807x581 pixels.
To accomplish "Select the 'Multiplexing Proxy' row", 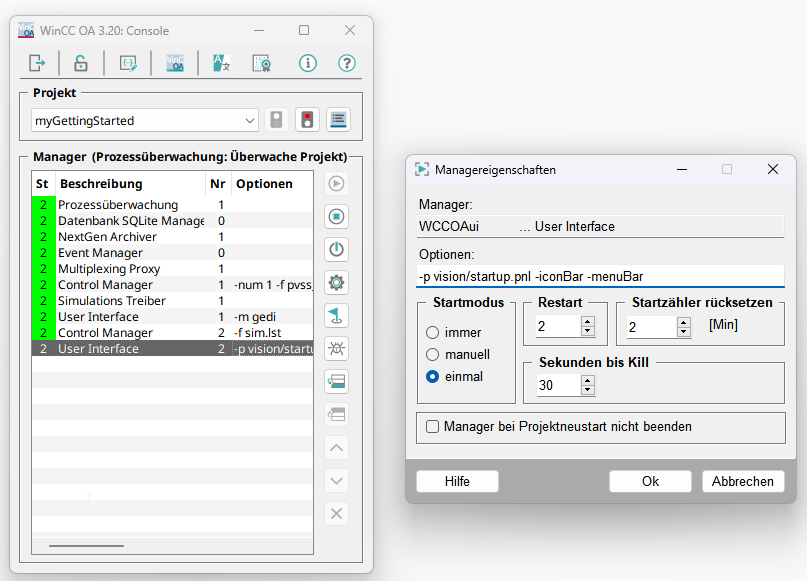I will point(172,269).
